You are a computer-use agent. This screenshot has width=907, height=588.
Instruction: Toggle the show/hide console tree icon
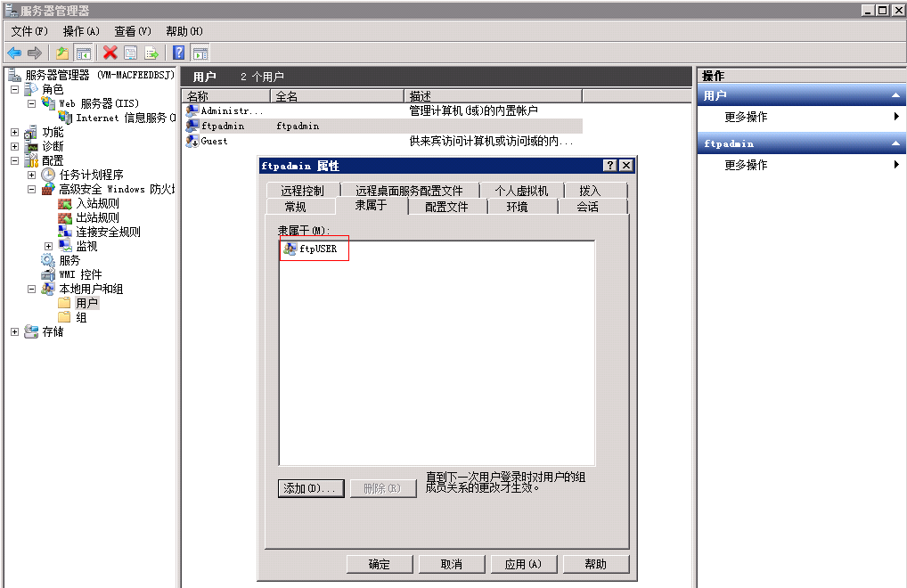[83, 53]
